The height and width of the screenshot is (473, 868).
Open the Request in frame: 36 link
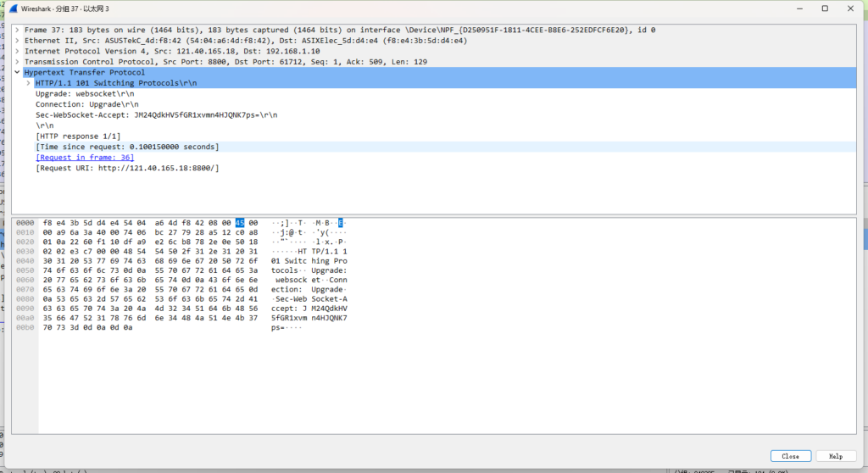tap(85, 158)
